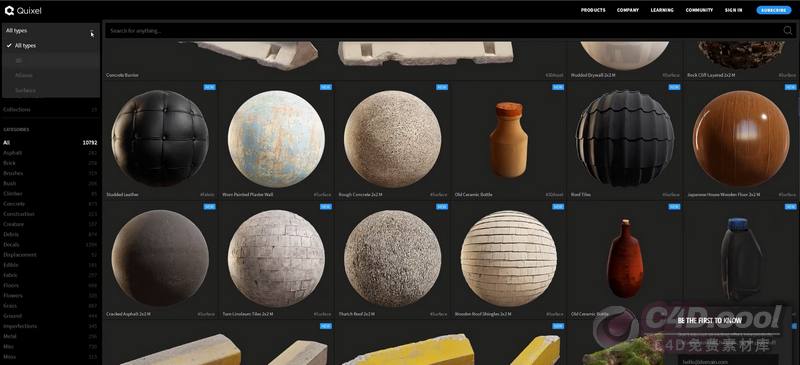Open the red Old Ceramic Bottle asset
800x365 pixels.
(625, 259)
